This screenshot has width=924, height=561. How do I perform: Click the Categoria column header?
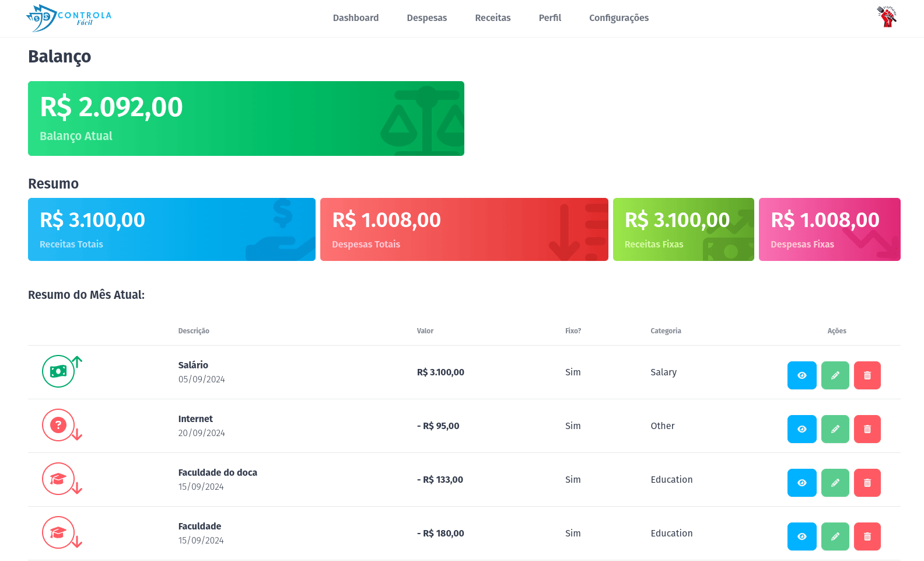tap(666, 331)
